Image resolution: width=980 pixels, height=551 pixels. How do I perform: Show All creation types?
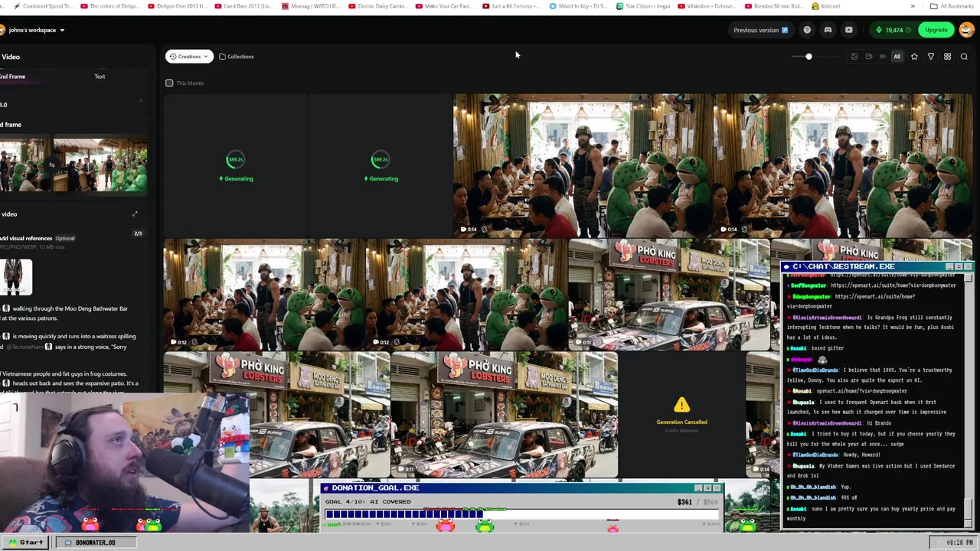point(897,57)
